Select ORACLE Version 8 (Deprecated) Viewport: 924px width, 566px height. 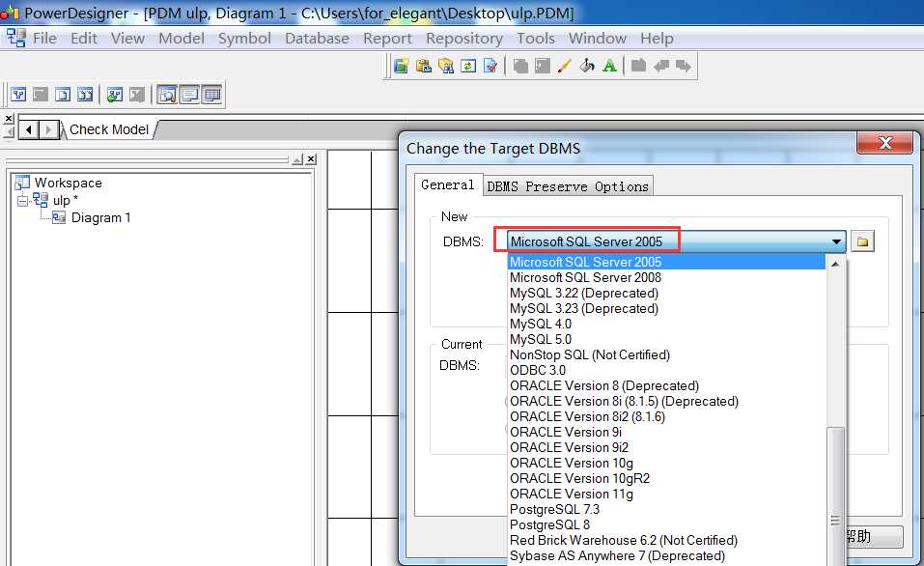666,385
